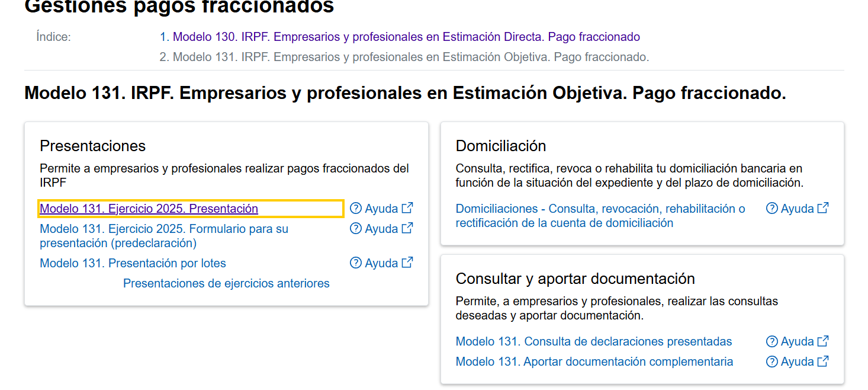
Task: Click external-link icon in Formulario predeclaración Ayuda
Action: (x=407, y=228)
